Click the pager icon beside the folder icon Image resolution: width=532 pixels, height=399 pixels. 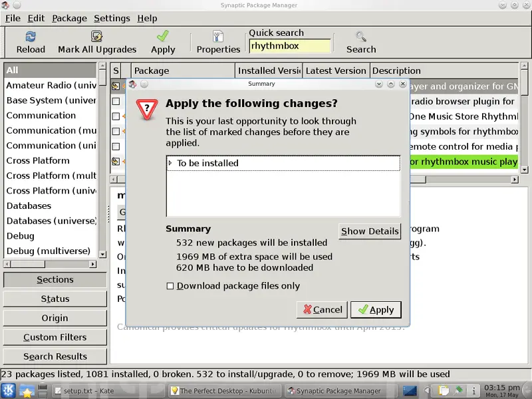tap(43, 390)
